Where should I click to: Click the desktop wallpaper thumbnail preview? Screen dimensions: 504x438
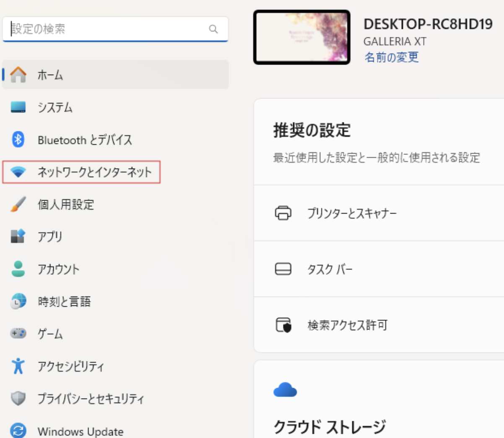(301, 37)
